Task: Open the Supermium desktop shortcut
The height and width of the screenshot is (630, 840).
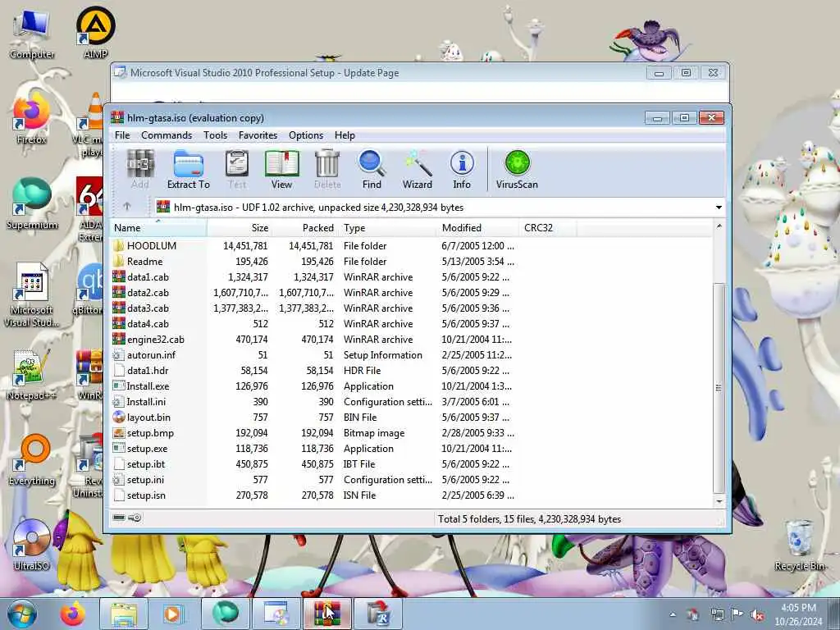Action: pos(31,203)
